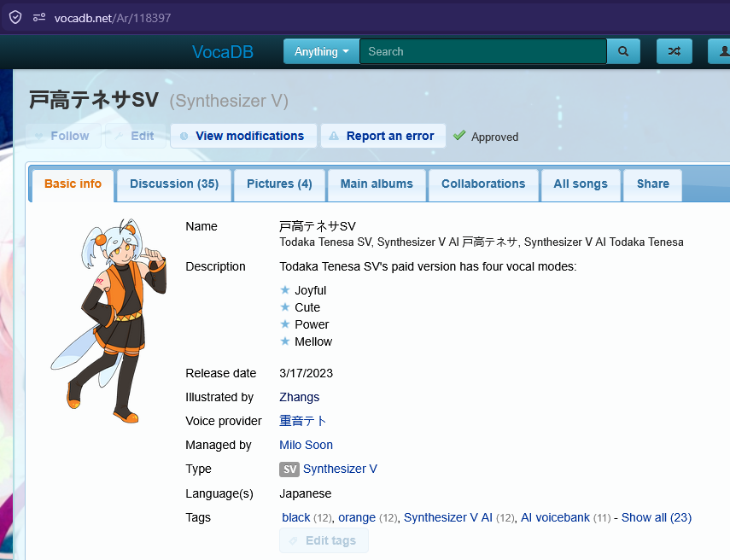This screenshot has height=560, width=730.
Task: Click the description sentence about vocal modes
Action: (x=428, y=266)
